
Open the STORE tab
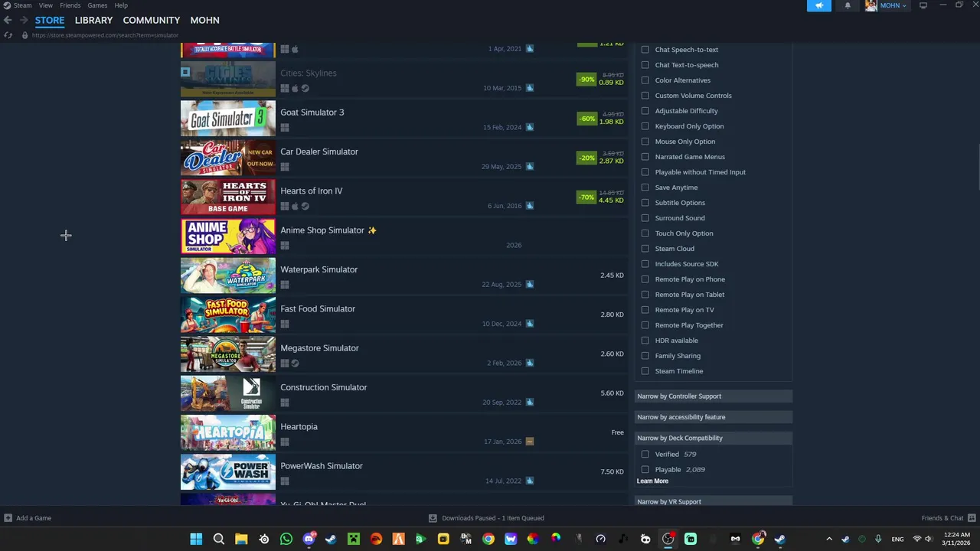point(50,20)
